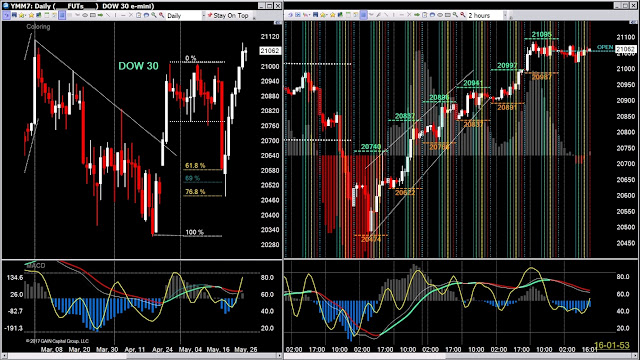Click the gold star favorites icon in Daily toolbar
This screenshot has height=360, width=640.
tap(31, 15)
